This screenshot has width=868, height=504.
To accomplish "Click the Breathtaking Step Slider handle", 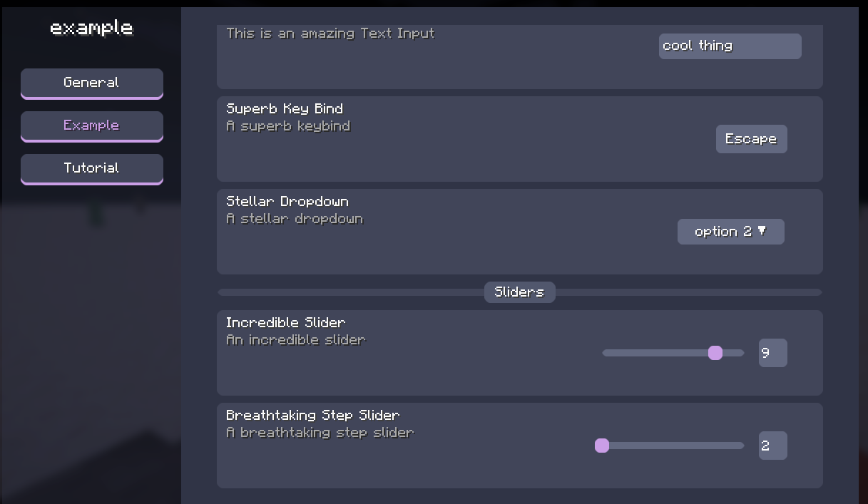I will (x=602, y=446).
